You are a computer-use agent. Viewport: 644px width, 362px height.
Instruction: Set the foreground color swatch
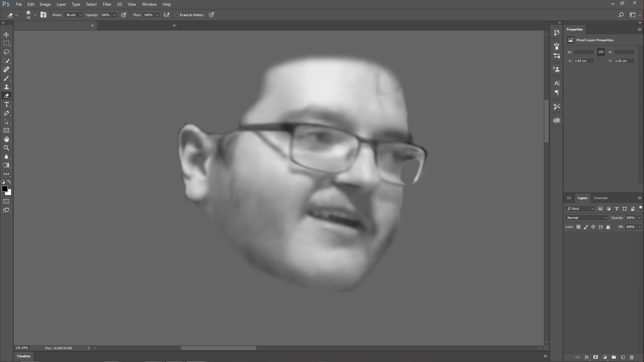pyautogui.click(x=5, y=189)
